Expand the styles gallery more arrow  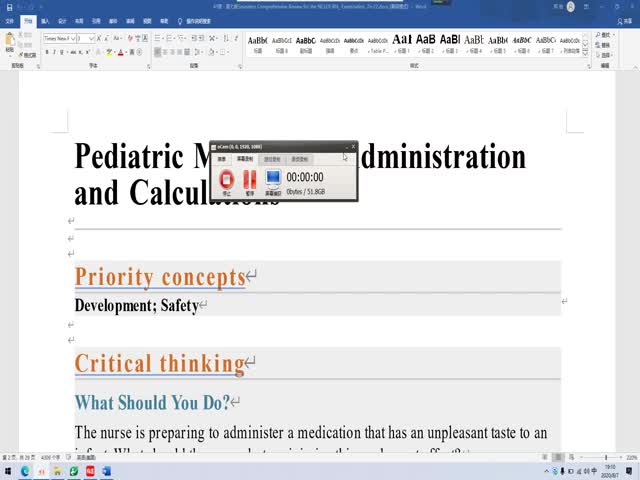click(x=587, y=51)
